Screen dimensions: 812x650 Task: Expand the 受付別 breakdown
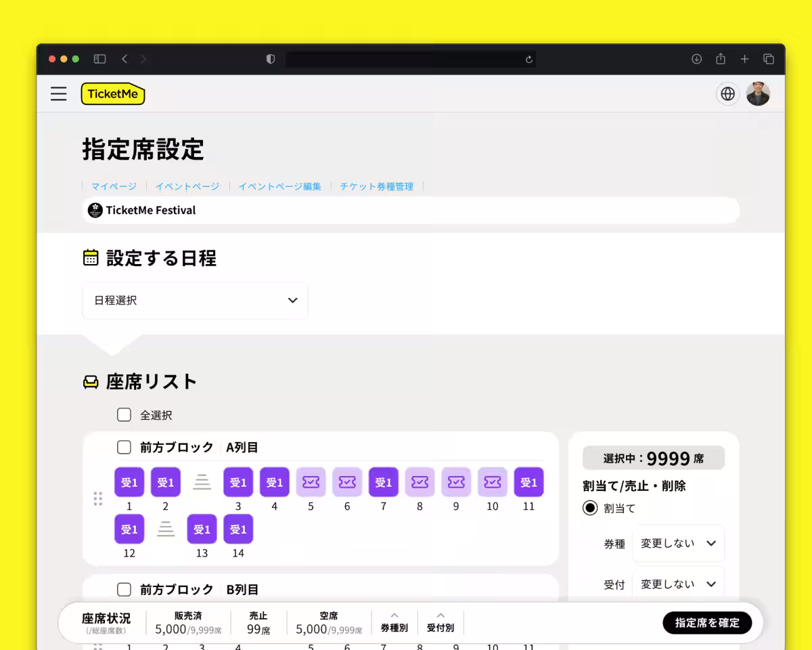[x=441, y=622]
